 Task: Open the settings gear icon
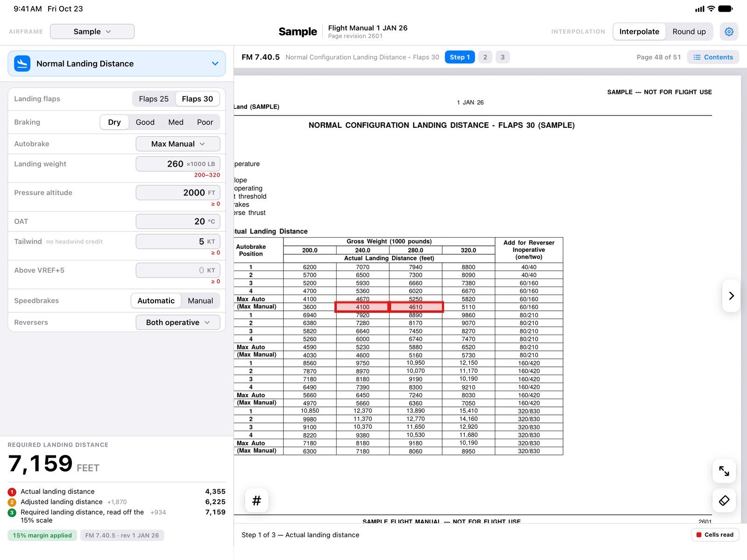point(729,31)
